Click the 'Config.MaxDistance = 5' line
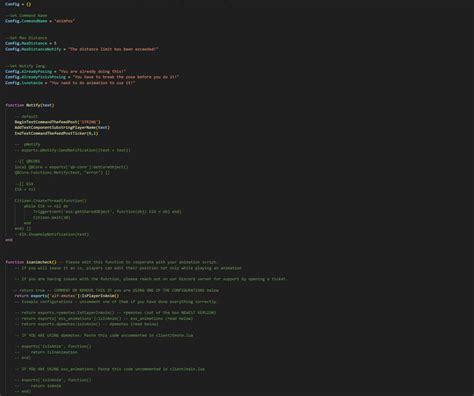The height and width of the screenshot is (396, 474). coord(31,43)
